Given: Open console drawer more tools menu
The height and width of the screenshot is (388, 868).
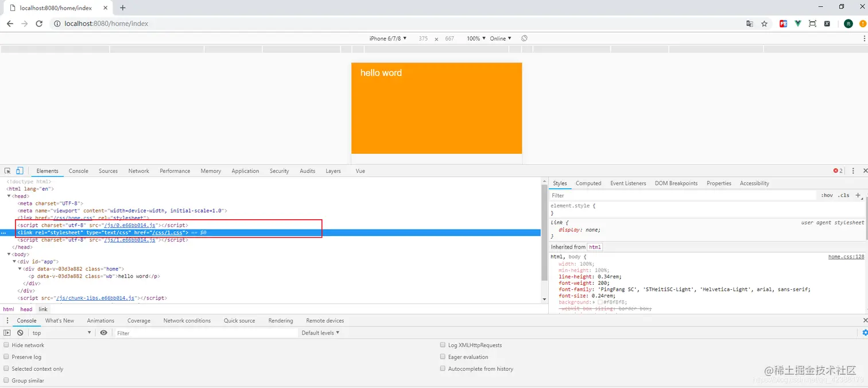Looking at the screenshot, I should tap(7, 320).
